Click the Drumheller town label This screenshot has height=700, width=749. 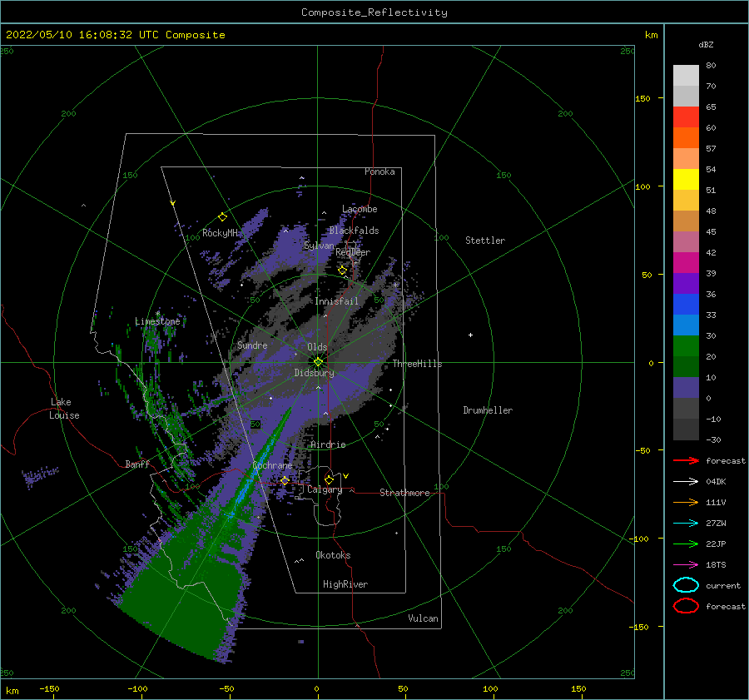488,410
